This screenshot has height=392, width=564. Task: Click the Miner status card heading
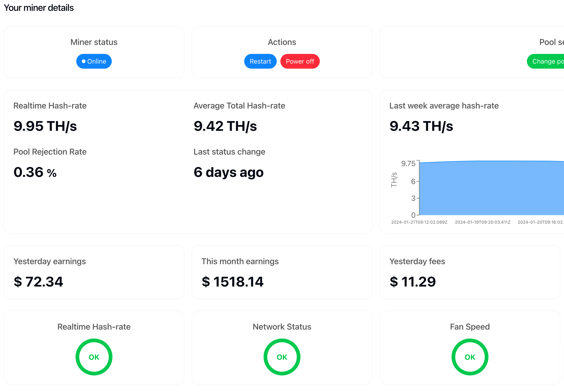coord(94,42)
